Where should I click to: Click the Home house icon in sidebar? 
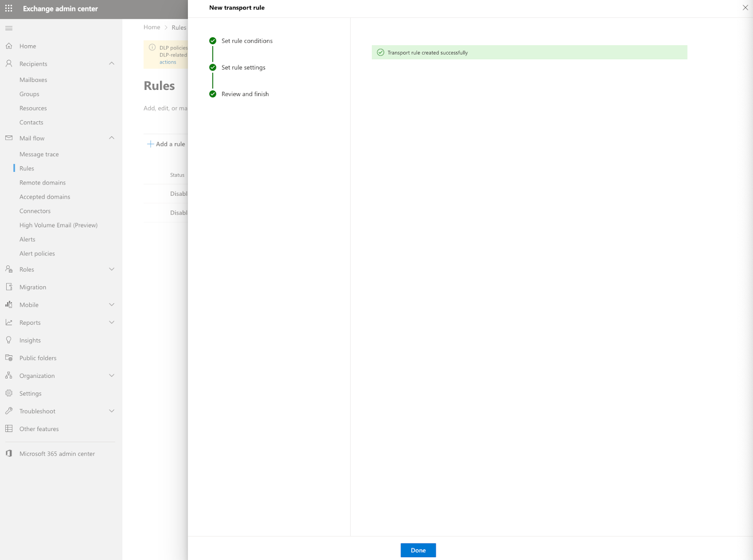(x=8, y=46)
